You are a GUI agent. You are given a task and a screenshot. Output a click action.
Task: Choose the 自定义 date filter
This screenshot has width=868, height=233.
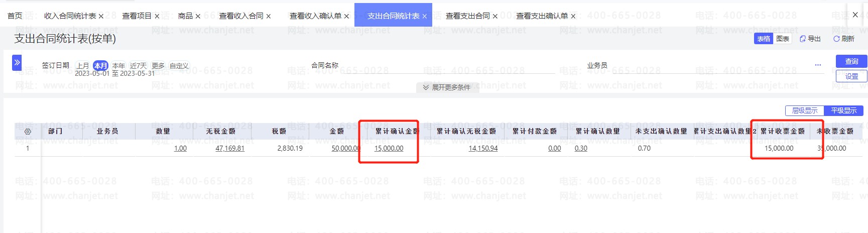pyautogui.click(x=179, y=66)
